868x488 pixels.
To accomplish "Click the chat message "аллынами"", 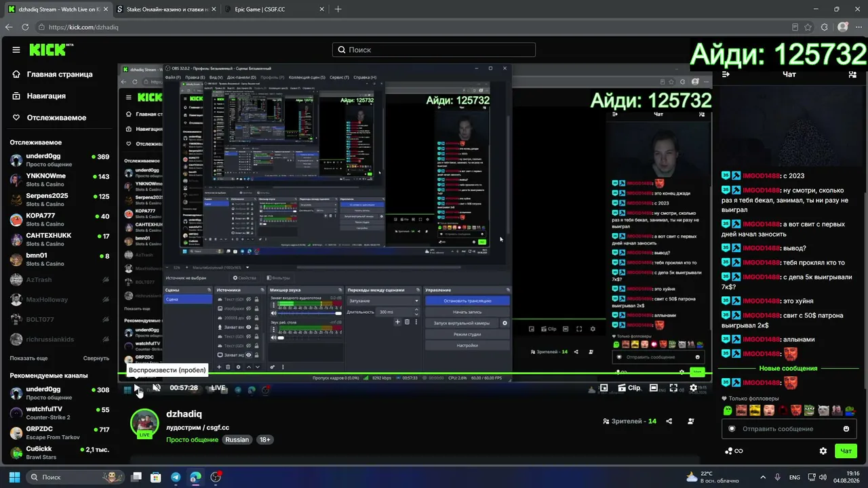I will [799, 339].
